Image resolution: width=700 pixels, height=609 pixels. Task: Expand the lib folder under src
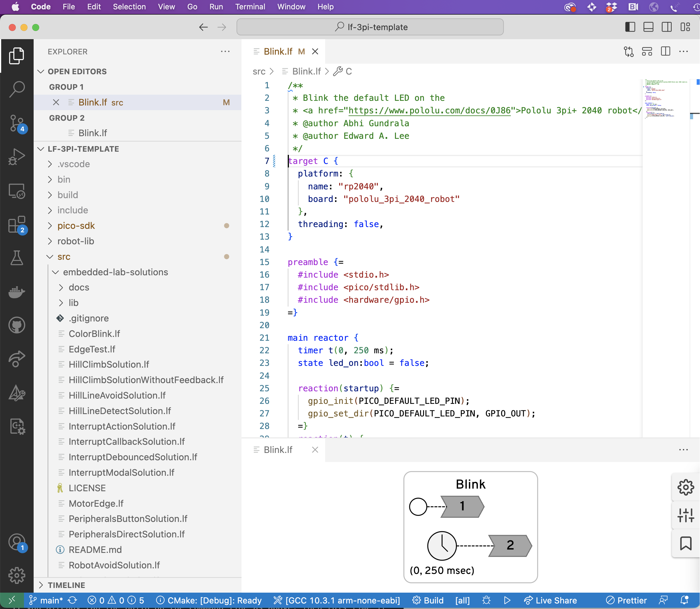pos(74,303)
